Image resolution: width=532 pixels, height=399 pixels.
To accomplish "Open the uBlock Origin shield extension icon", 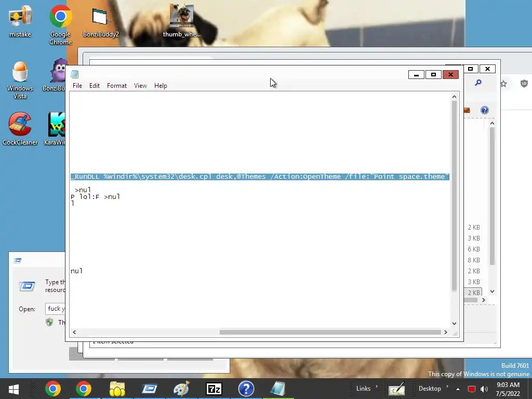I will 524,84.
